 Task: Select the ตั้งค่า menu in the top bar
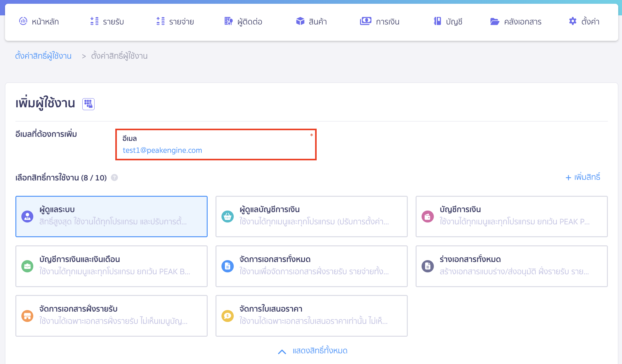(585, 21)
